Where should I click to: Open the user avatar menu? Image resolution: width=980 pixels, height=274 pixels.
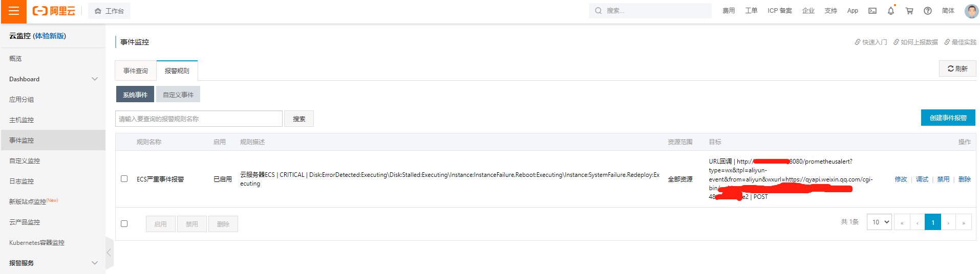coord(971,11)
